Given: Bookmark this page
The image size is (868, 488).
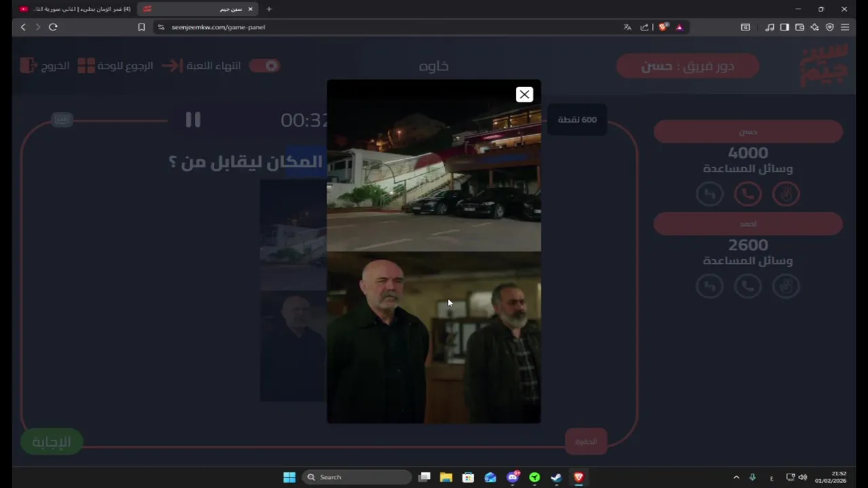Looking at the screenshot, I should tap(142, 27).
